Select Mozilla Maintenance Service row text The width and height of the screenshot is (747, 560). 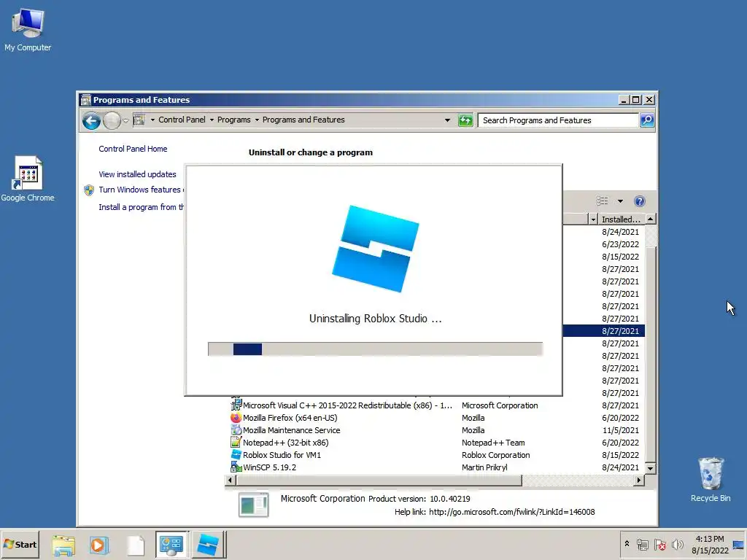click(x=292, y=430)
